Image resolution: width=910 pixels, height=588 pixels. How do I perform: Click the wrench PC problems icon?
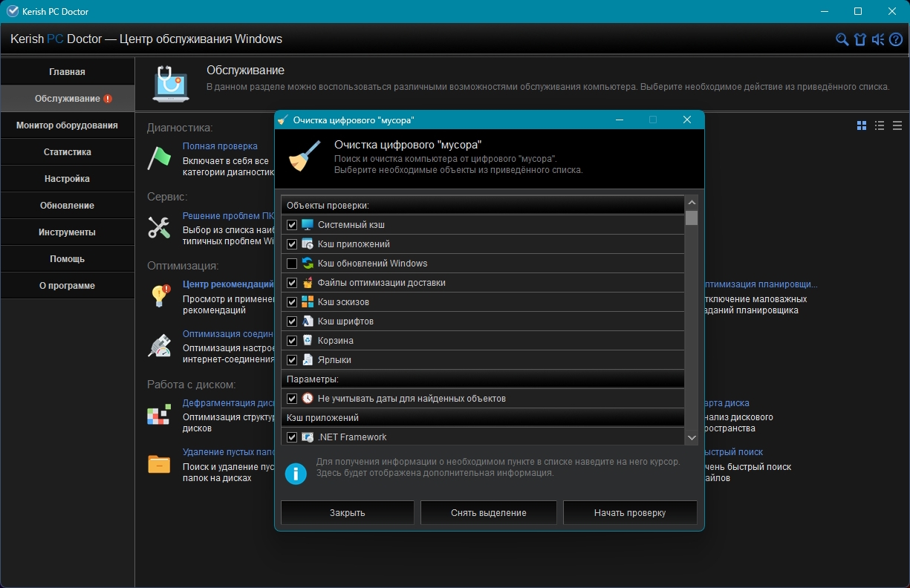(x=159, y=227)
